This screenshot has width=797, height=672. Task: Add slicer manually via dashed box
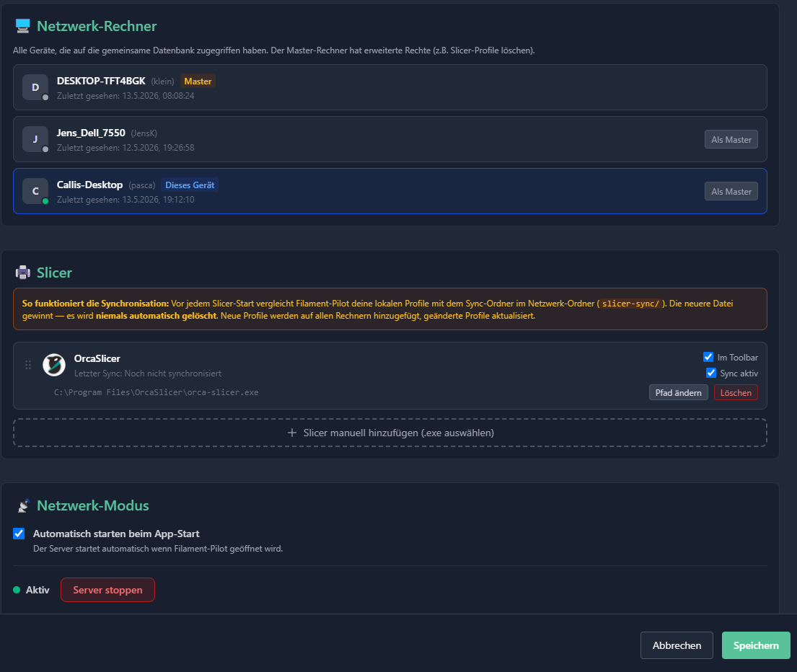[x=390, y=433]
